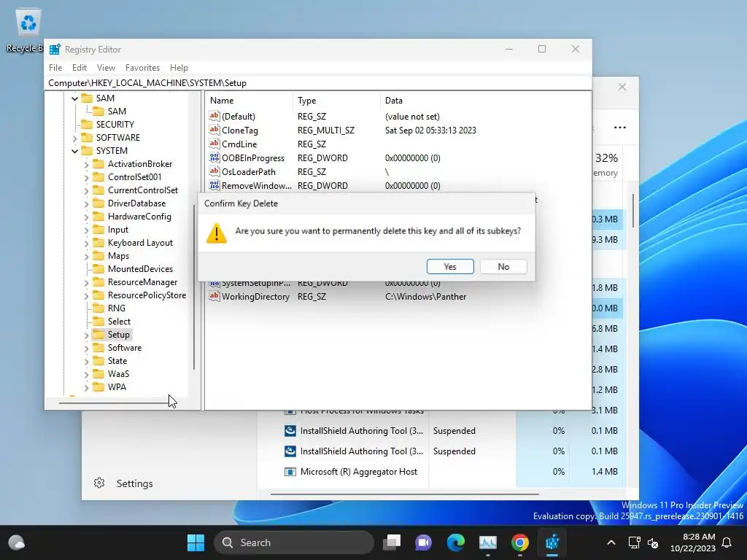Click the Task Manager Settings gear icon
The width and height of the screenshot is (747, 560).
[x=99, y=483]
